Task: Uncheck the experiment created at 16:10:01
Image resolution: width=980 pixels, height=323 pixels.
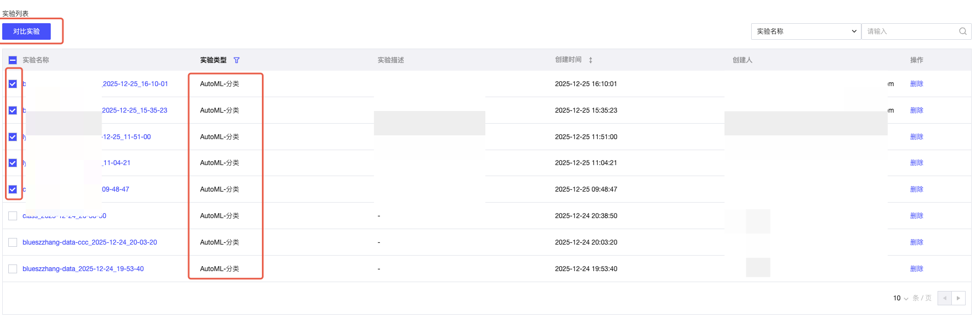Action: [x=13, y=84]
